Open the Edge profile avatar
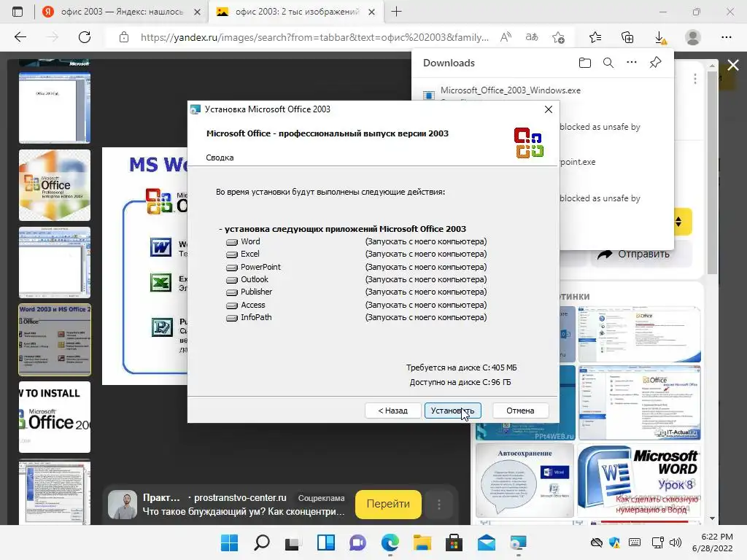747x560 pixels. (693, 37)
